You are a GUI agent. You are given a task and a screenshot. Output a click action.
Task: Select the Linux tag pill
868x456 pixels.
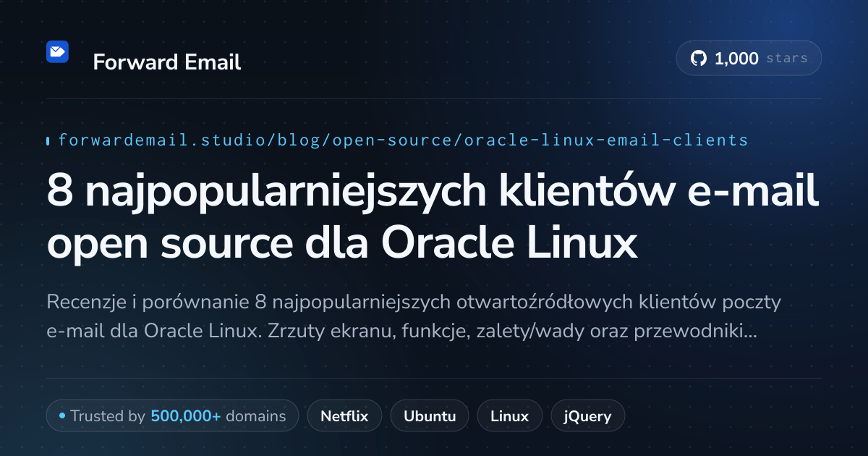click(x=509, y=416)
